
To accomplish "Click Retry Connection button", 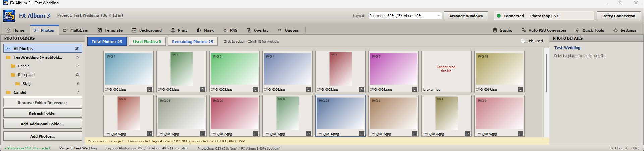I will pyautogui.click(x=619, y=16).
